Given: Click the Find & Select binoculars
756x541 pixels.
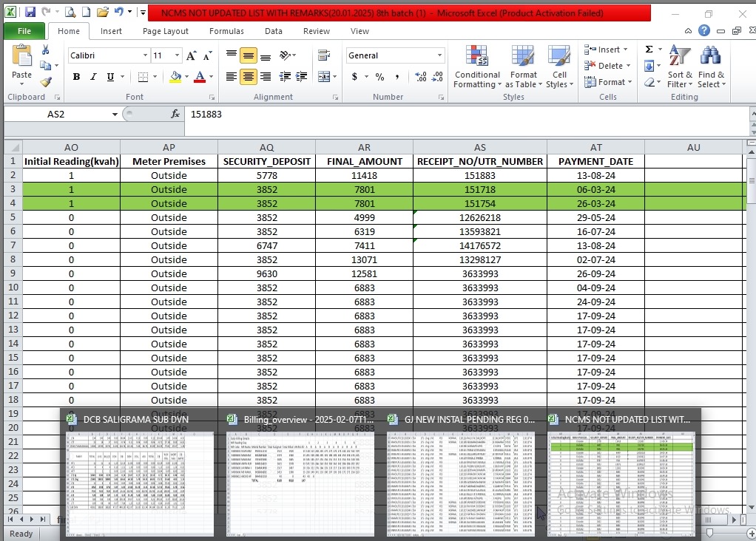Looking at the screenshot, I should click(x=711, y=67).
